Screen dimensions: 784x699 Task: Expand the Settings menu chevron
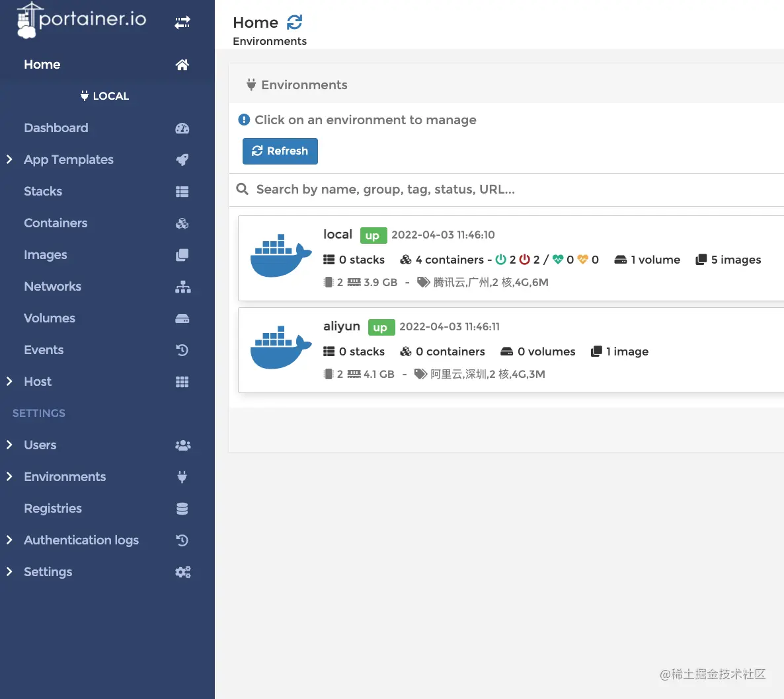(9, 571)
